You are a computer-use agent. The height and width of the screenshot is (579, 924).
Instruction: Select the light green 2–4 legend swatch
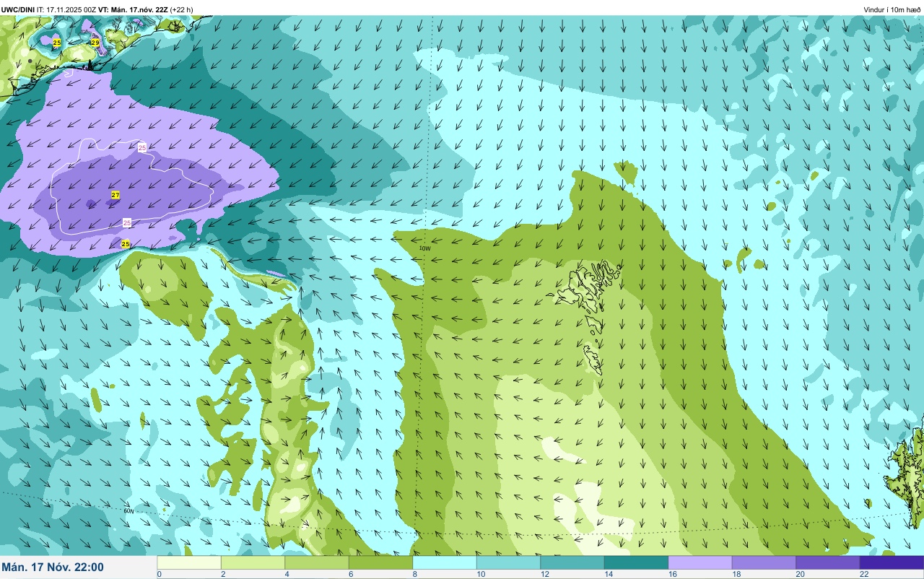click(253, 562)
